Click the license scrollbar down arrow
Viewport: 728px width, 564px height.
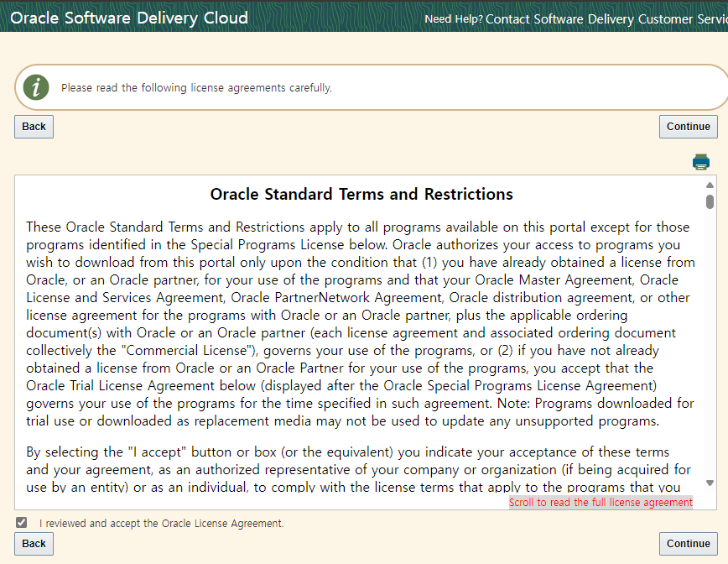[x=710, y=483]
